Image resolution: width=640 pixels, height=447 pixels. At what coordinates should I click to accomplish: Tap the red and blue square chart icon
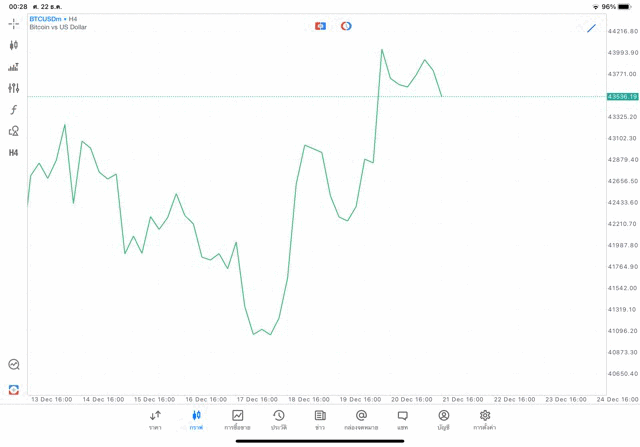pyautogui.click(x=320, y=26)
